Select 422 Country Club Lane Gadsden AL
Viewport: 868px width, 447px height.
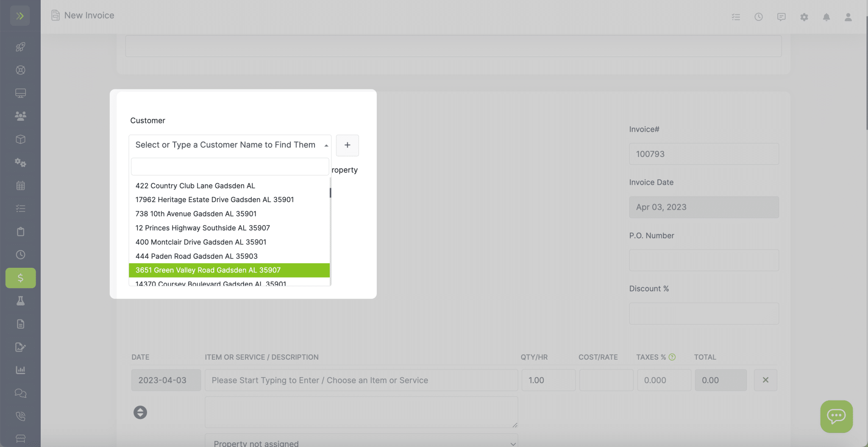coord(195,186)
